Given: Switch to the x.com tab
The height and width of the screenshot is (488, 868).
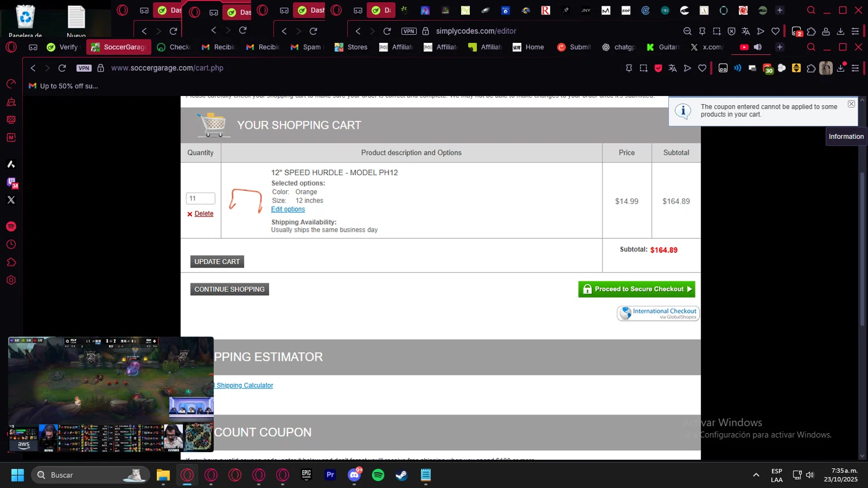Looking at the screenshot, I should [707, 47].
